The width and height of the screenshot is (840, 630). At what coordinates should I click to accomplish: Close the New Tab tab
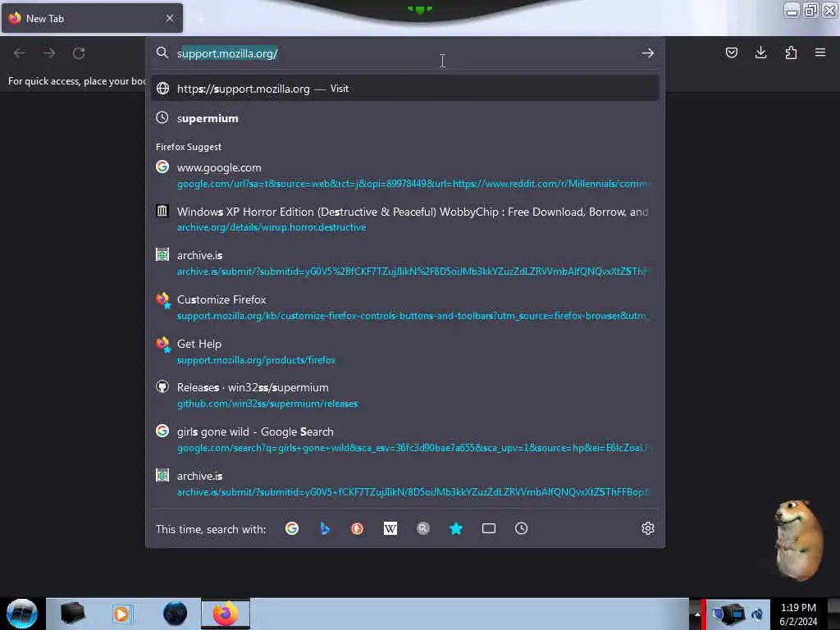pos(170,18)
